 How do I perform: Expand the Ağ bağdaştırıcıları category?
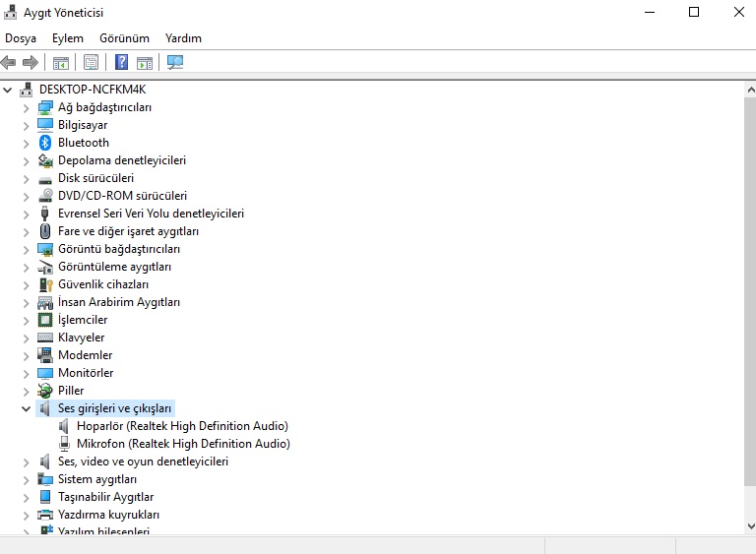pyautogui.click(x=27, y=107)
